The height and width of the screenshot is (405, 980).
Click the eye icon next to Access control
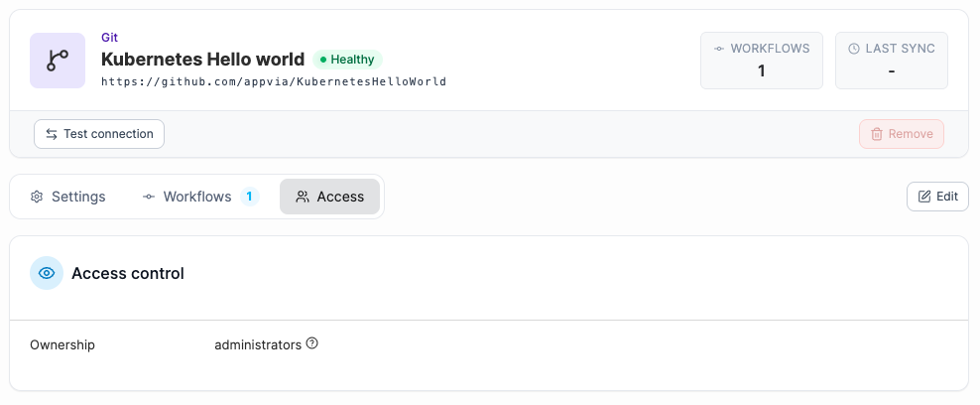point(47,273)
